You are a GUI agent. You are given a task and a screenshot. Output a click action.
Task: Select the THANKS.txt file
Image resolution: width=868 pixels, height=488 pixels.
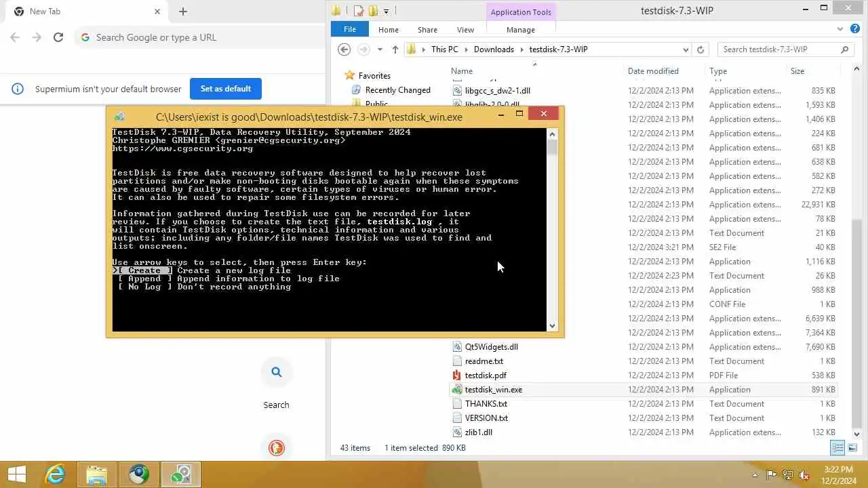486,404
